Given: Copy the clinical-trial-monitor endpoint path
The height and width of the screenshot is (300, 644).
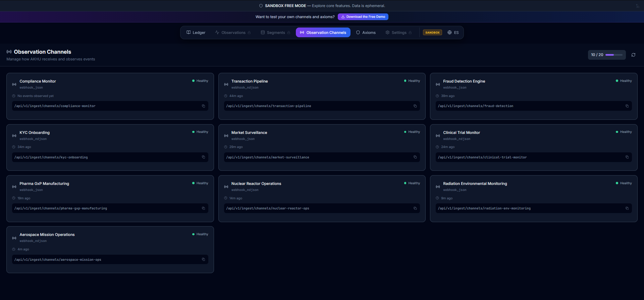Looking at the screenshot, I should pos(627,157).
